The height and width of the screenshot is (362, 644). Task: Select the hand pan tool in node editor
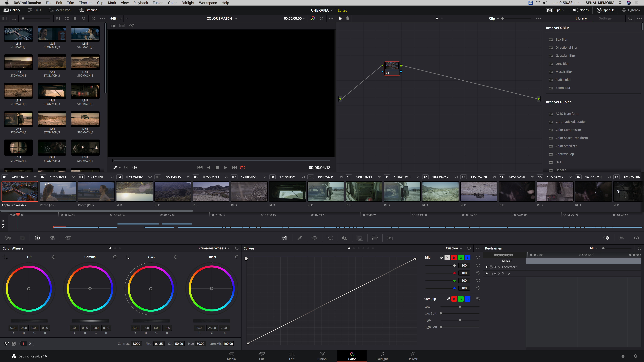pos(348,18)
